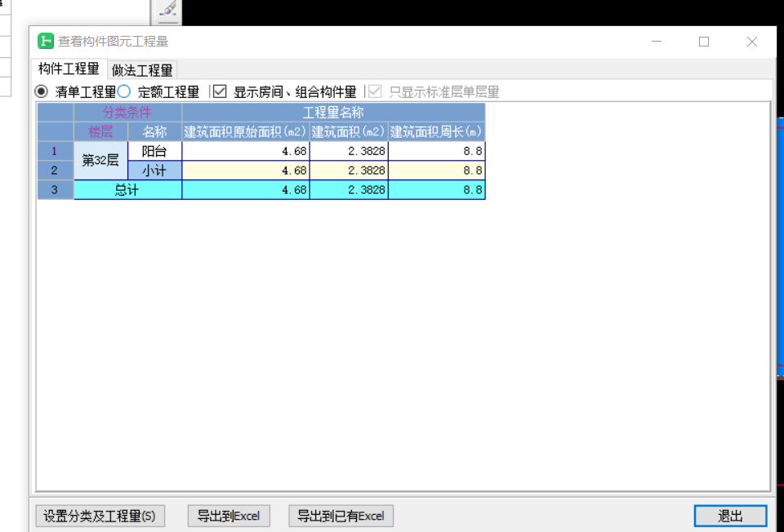Toggle the 只显示标准层单层量 checkbox

[x=374, y=91]
